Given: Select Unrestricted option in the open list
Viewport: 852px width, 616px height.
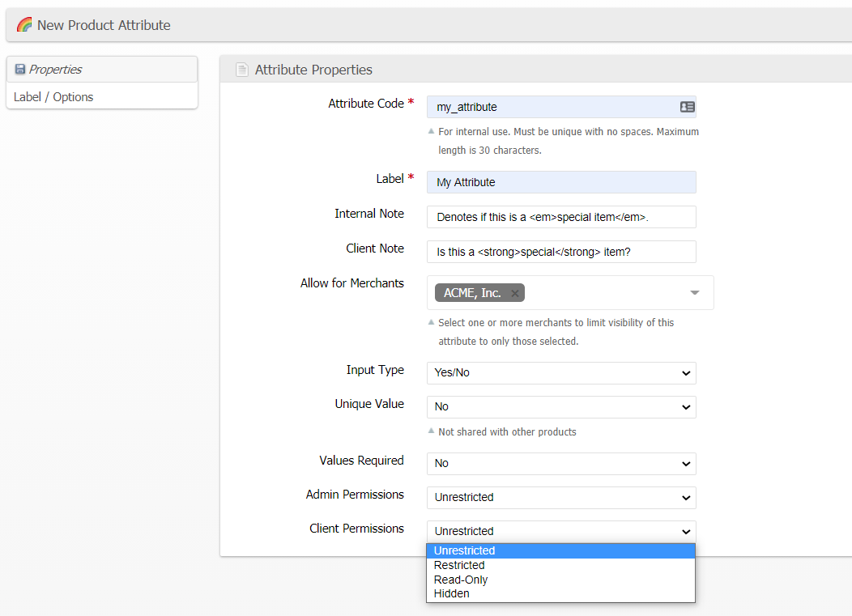Looking at the screenshot, I should click(560, 550).
